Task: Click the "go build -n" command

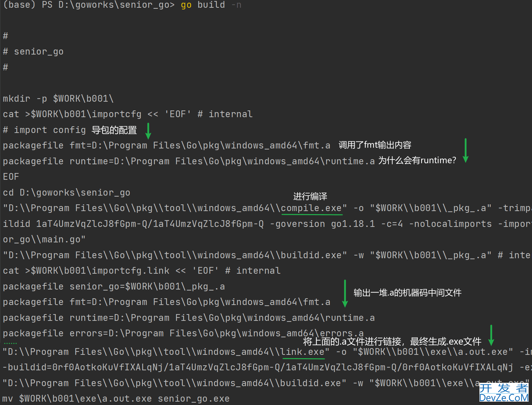Action: point(211,5)
